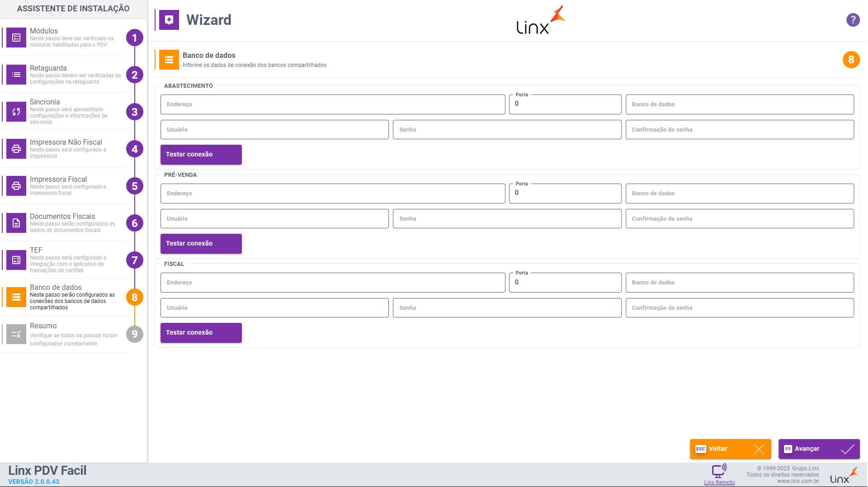Screen dimensions: 868x487
Task: Click the Linx logo in the footer
Action: 844,476
